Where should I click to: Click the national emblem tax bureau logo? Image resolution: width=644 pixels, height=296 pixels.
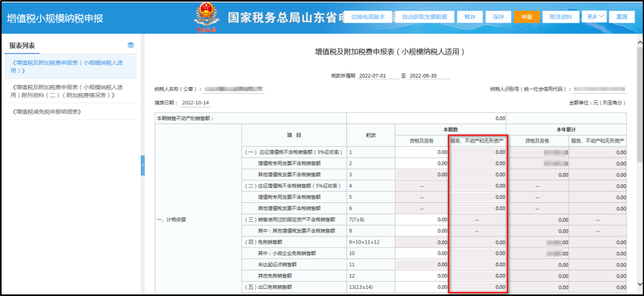205,17
